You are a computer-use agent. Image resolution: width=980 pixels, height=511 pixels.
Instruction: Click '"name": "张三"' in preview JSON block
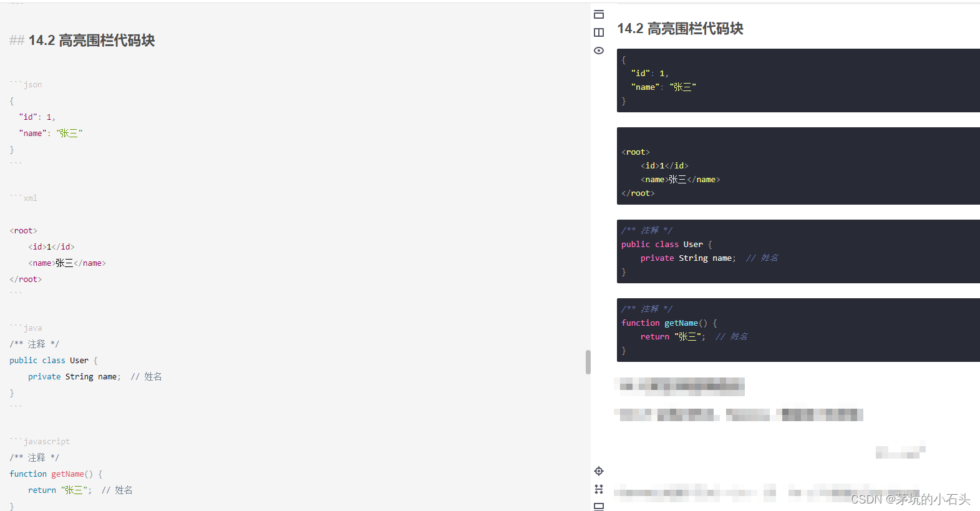(x=663, y=87)
